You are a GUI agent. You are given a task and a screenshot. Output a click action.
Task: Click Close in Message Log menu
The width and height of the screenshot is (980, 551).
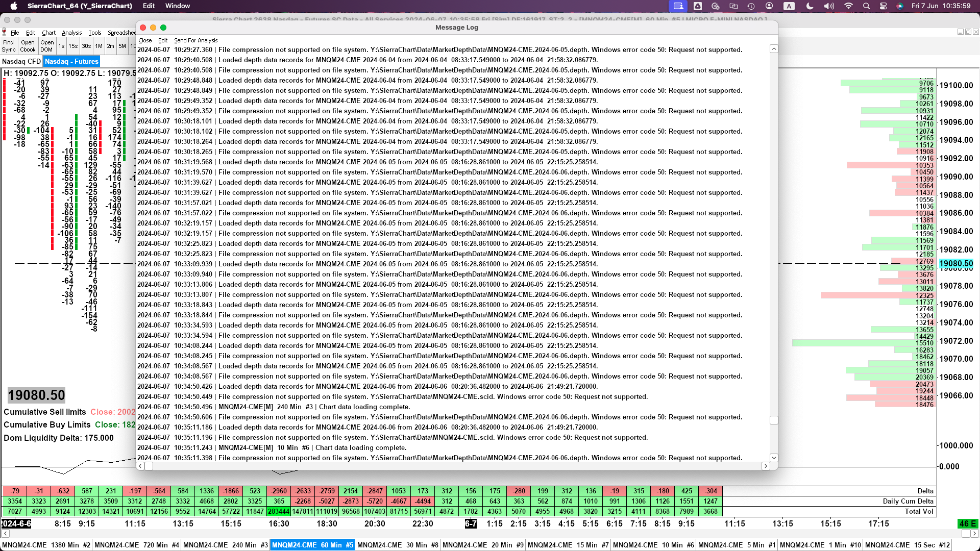coord(145,40)
